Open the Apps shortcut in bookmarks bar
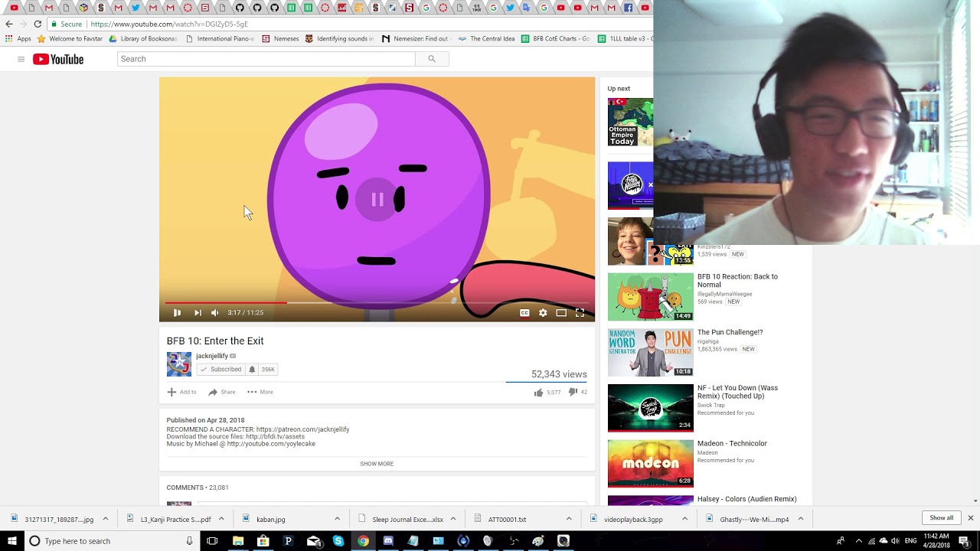 [x=18, y=38]
